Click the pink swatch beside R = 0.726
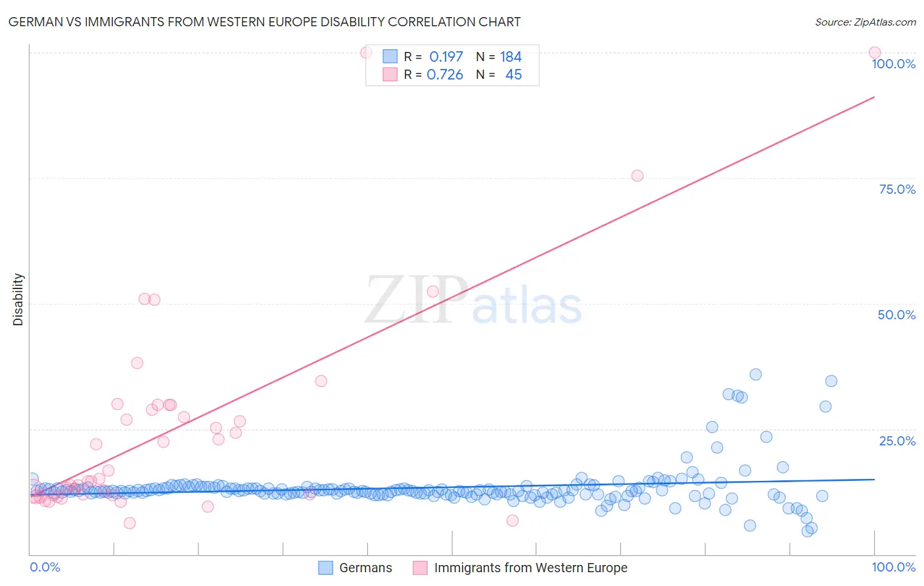924x586 pixels. tap(390, 74)
